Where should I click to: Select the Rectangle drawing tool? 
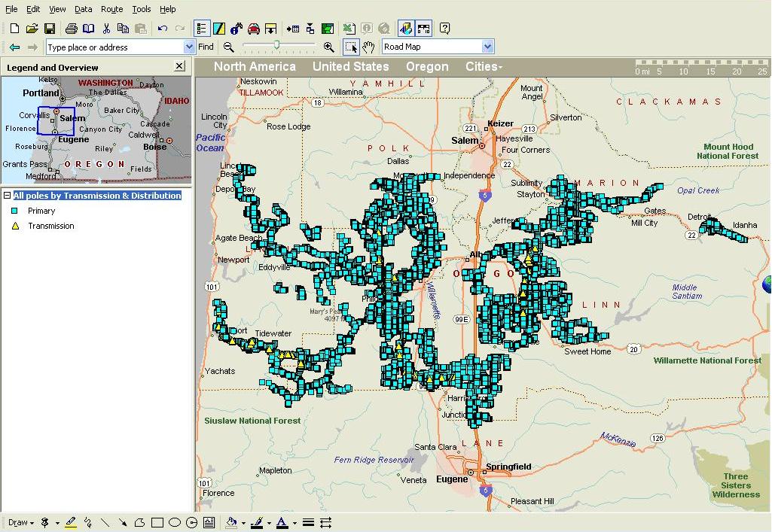(157, 522)
